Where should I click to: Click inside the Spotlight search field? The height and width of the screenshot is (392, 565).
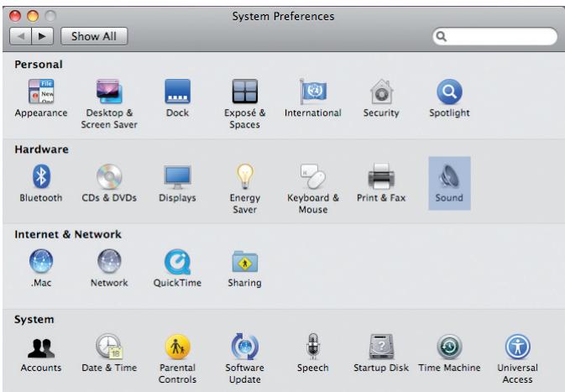(494, 36)
